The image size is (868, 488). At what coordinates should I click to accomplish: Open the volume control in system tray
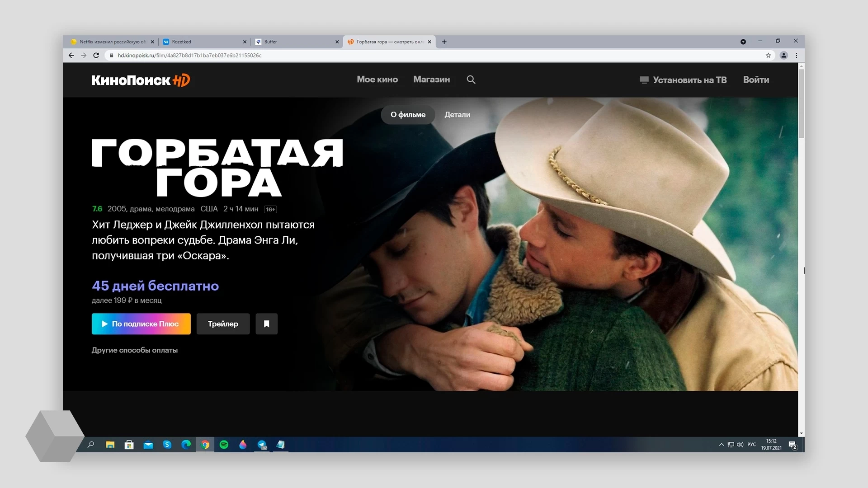tap(740, 445)
